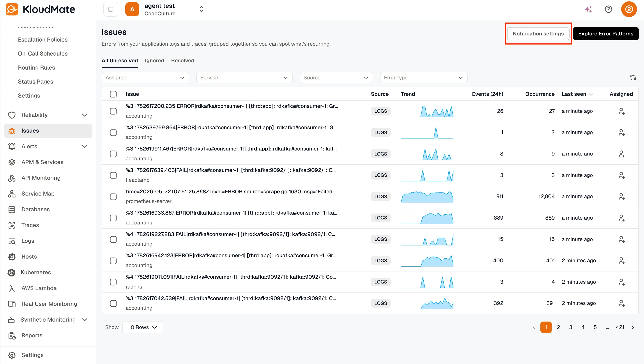Open Kubernetes in the sidebar
Viewport: 644px width, 364px height.
click(36, 272)
